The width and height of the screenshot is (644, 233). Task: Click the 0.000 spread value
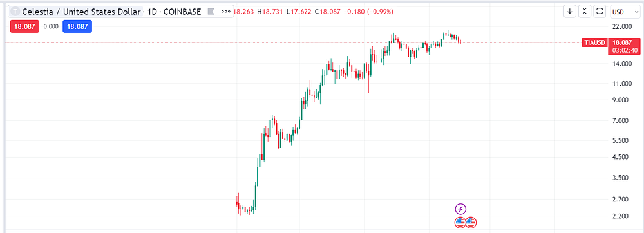click(51, 26)
